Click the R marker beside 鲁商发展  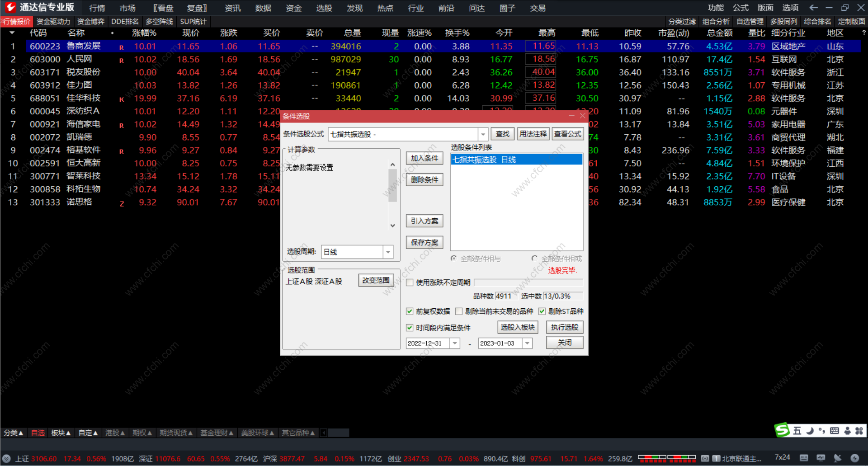click(x=121, y=47)
